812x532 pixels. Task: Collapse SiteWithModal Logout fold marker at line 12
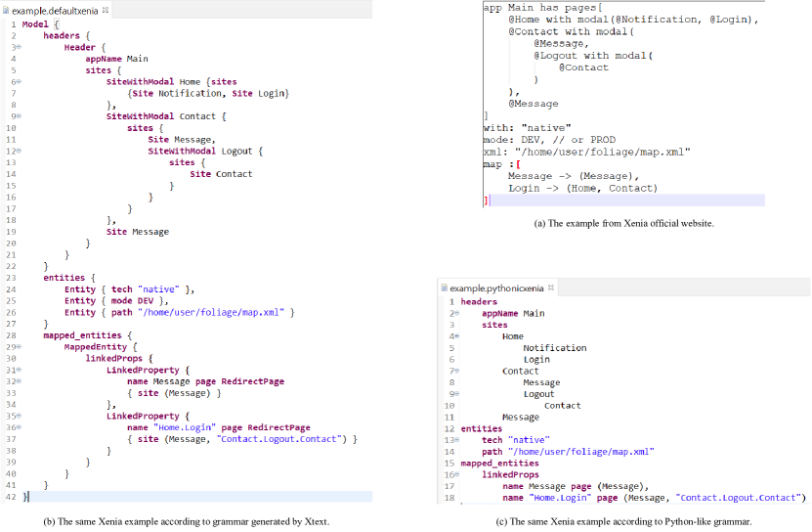coord(20,151)
